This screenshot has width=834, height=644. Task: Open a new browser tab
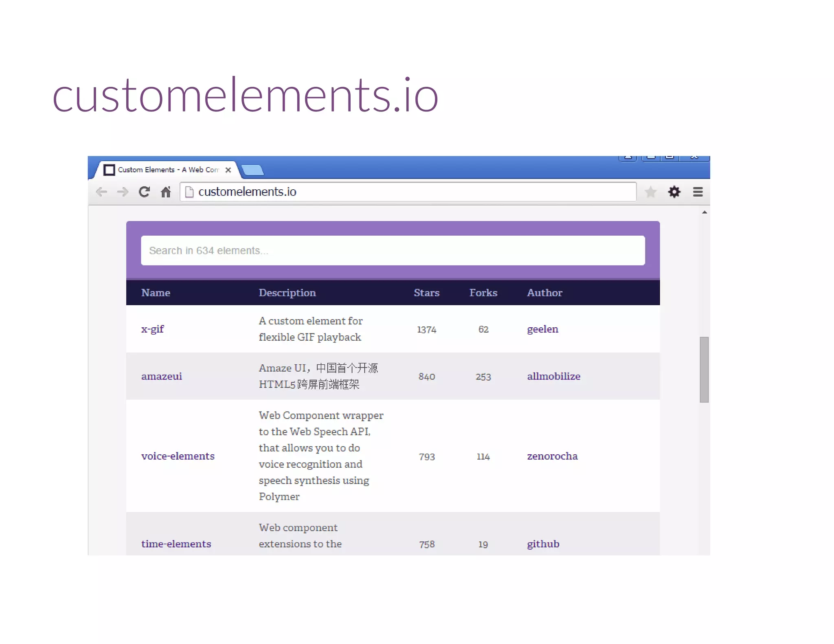[x=252, y=170]
